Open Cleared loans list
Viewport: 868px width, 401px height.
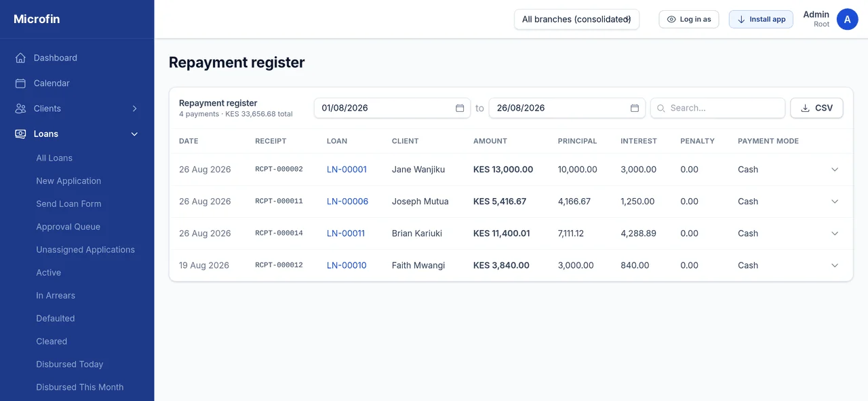click(52, 341)
